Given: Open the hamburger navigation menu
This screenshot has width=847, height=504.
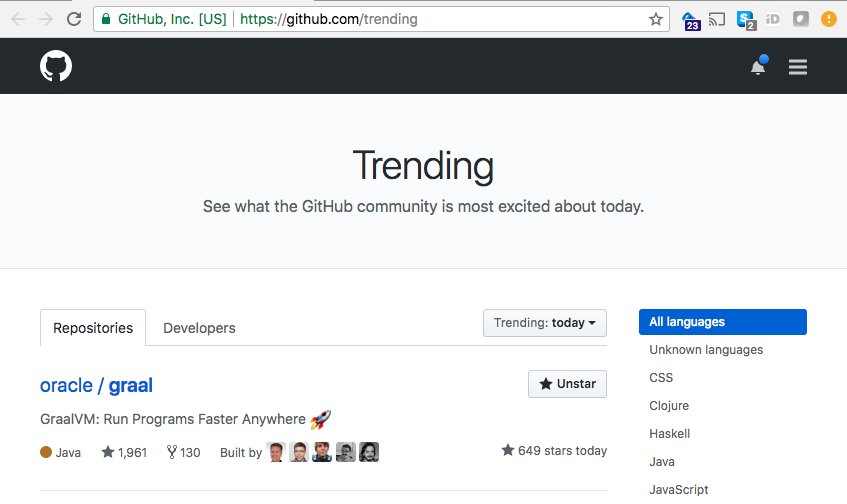Looking at the screenshot, I should coord(798,67).
